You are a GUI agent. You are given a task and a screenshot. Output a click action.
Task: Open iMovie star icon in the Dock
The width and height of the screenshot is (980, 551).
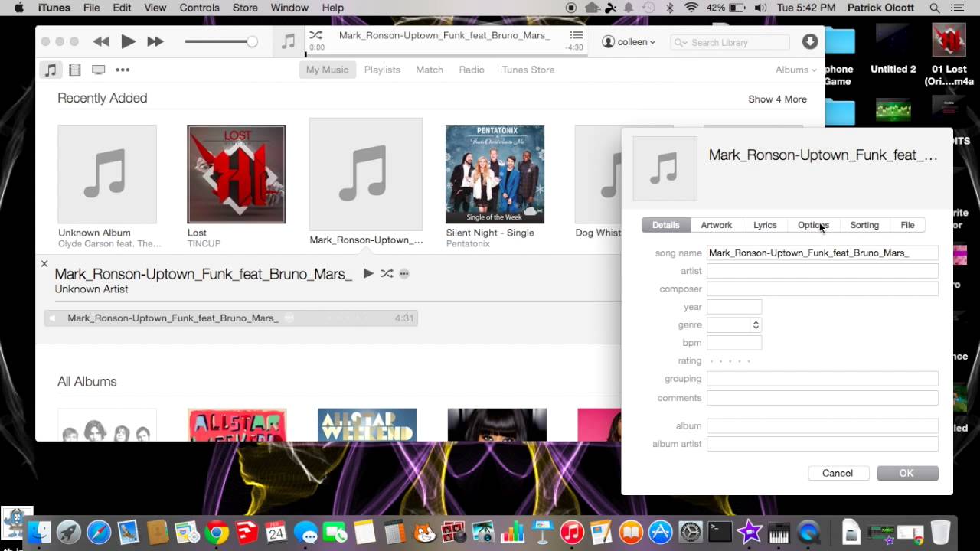750,532
